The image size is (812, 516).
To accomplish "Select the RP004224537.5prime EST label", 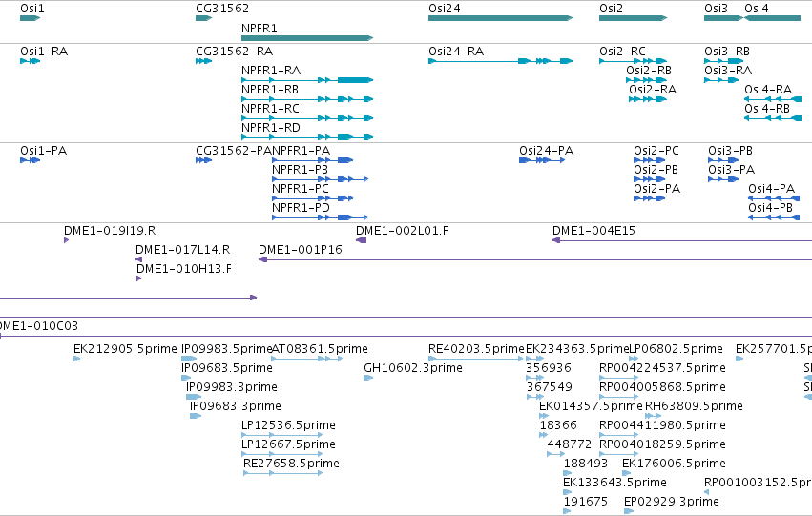I will pos(662,368).
